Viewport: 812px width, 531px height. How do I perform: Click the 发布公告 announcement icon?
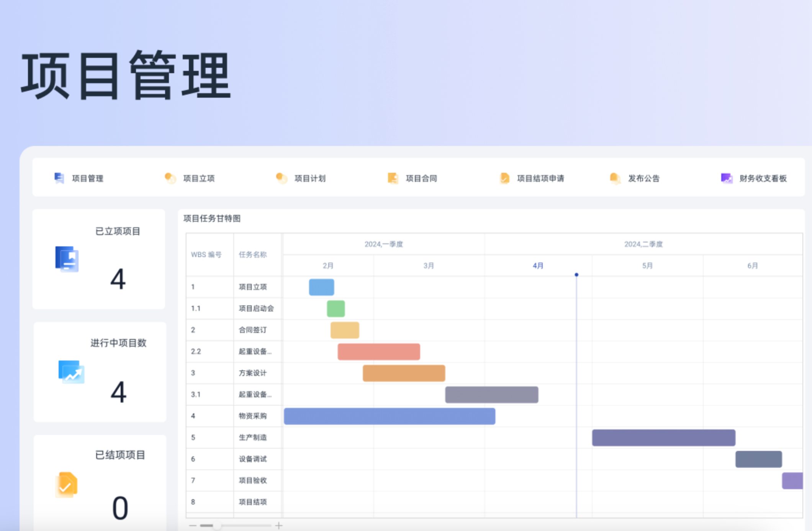pyautogui.click(x=614, y=178)
